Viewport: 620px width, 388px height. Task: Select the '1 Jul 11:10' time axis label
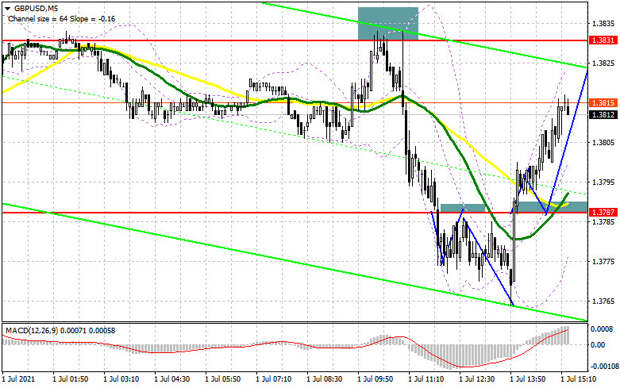[426, 379]
